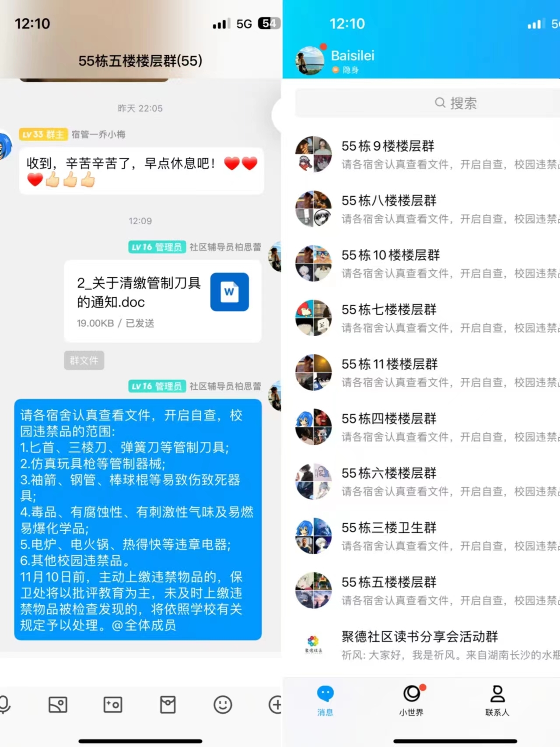
Task: Open the Word document file icon
Action: (230, 292)
